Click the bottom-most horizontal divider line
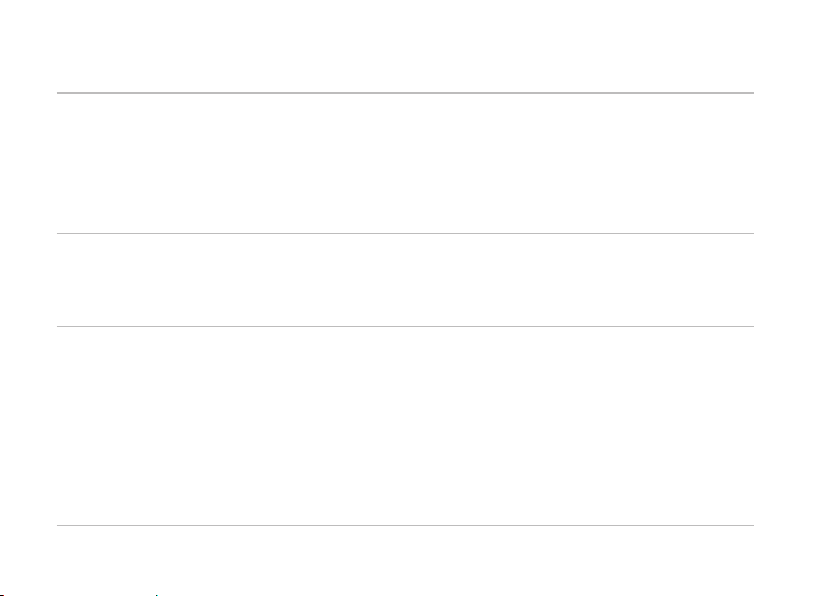The width and height of the screenshot is (840, 596). click(406, 525)
